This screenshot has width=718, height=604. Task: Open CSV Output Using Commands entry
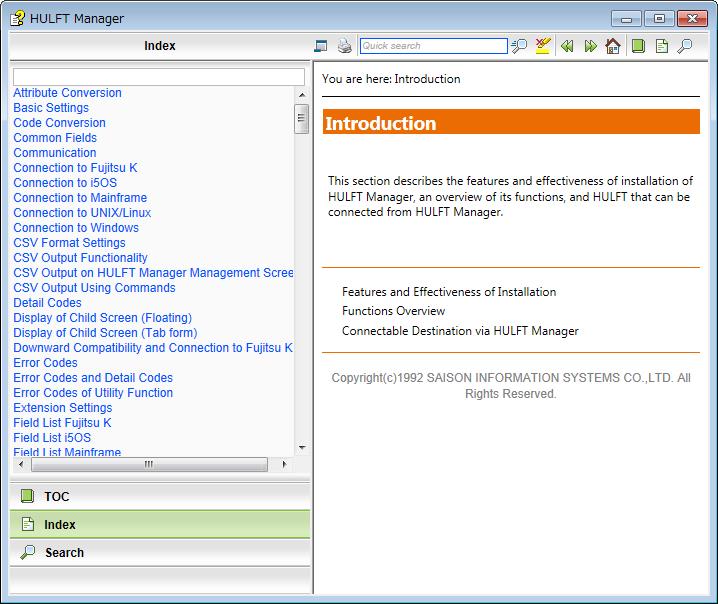point(94,288)
